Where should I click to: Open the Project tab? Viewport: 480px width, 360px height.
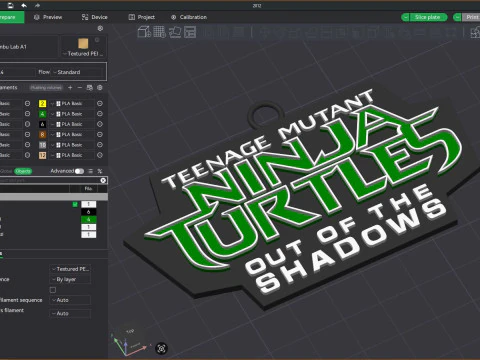[x=142, y=17]
